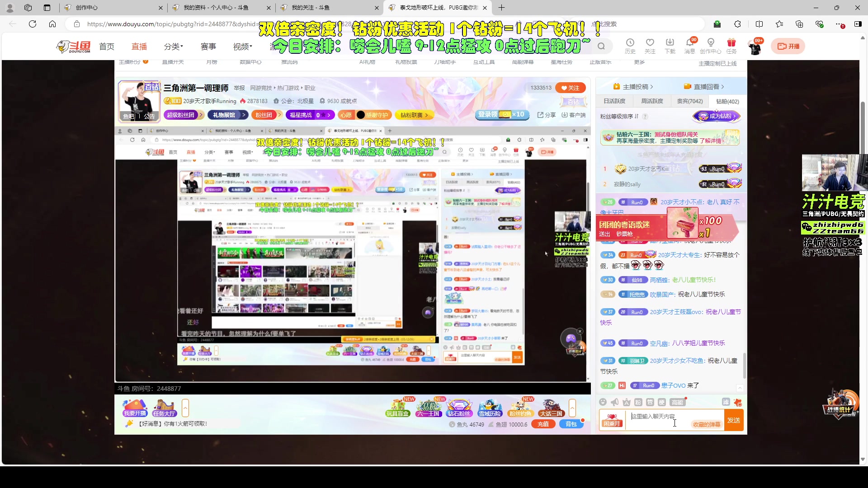
Task: Go to 首页 nav item
Action: pos(107,47)
